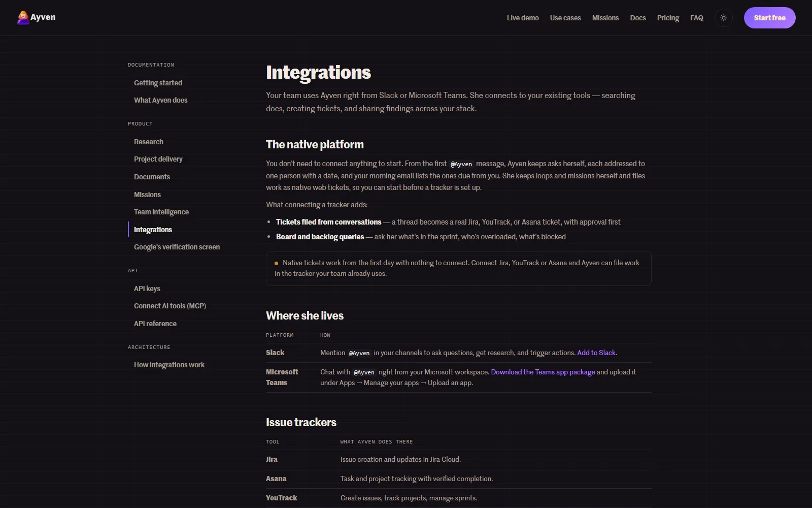Click the Slack platform row label
Screen dimensions: 812x508
pos(275,353)
